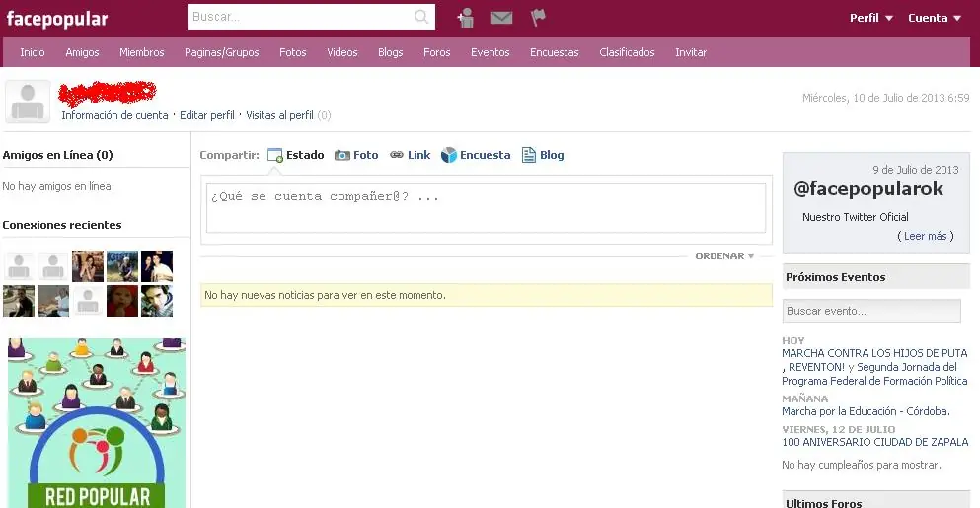Open Encuestas in navigation bar
Image resolution: width=980 pixels, height=508 pixels.
tap(555, 52)
